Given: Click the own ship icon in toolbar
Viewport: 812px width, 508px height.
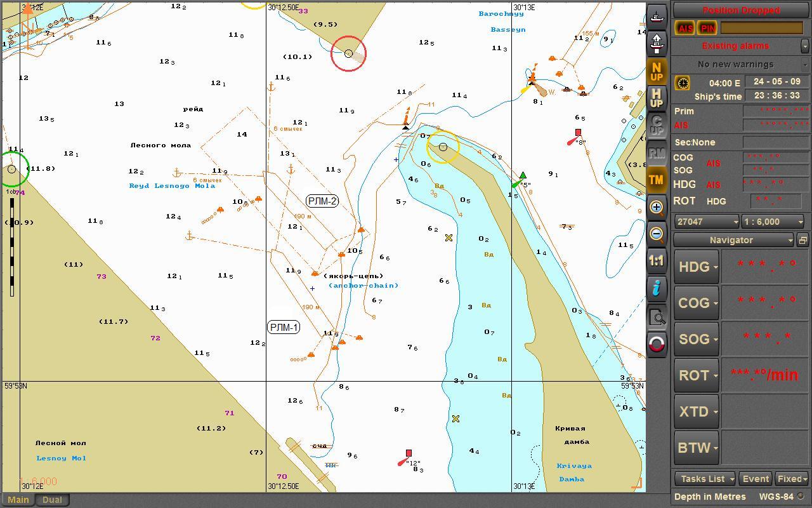Looking at the screenshot, I should pyautogui.click(x=657, y=15).
